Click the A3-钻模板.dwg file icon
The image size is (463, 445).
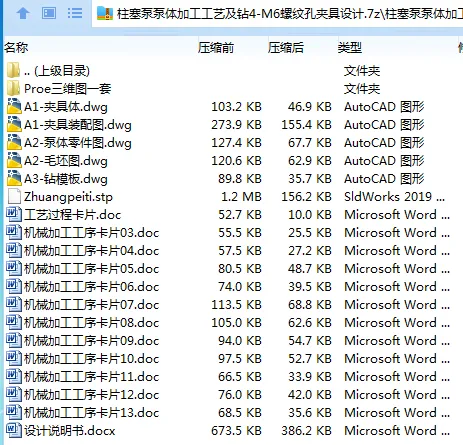[x=14, y=178]
